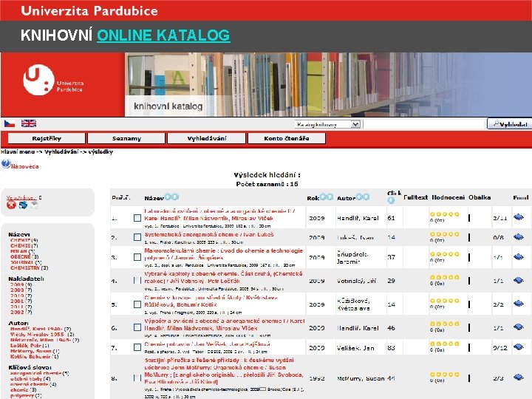Open the Nápověda help link
Viewport: 532px width, 399px height.
[x=25, y=166]
